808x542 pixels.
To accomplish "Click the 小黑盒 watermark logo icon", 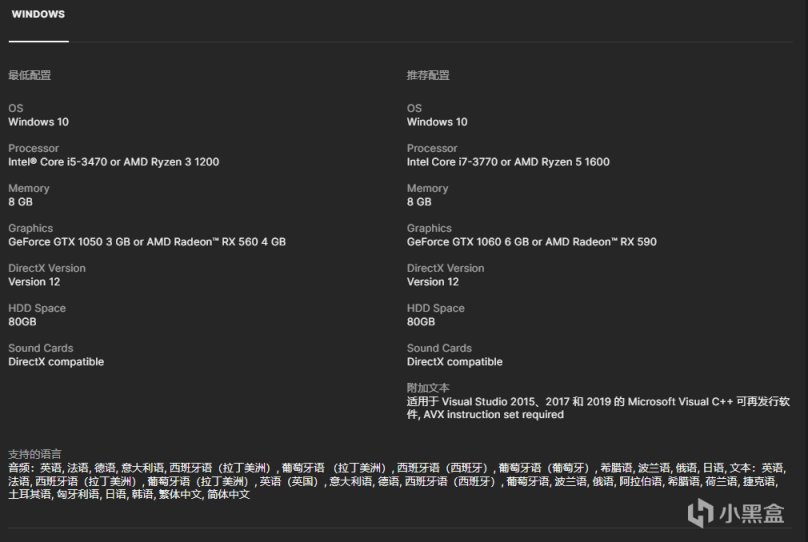I will (699, 513).
